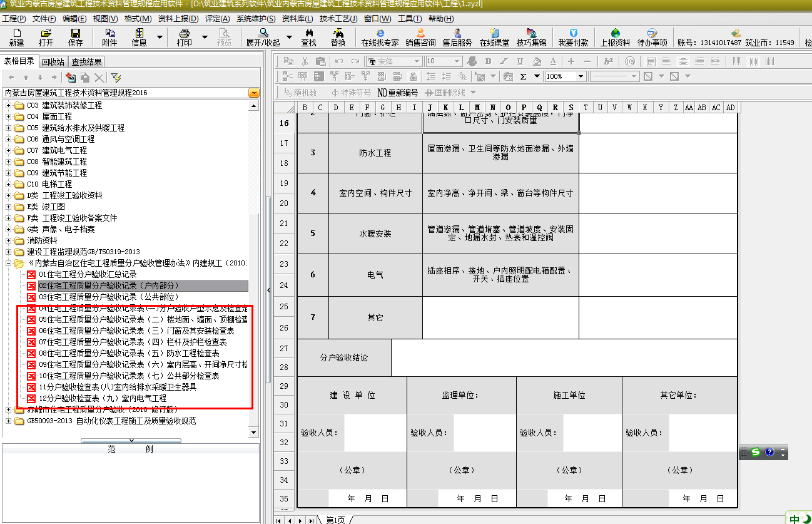Click the tree panel vertical scrollbar down arrow
The image size is (812, 524).
[x=253, y=432]
